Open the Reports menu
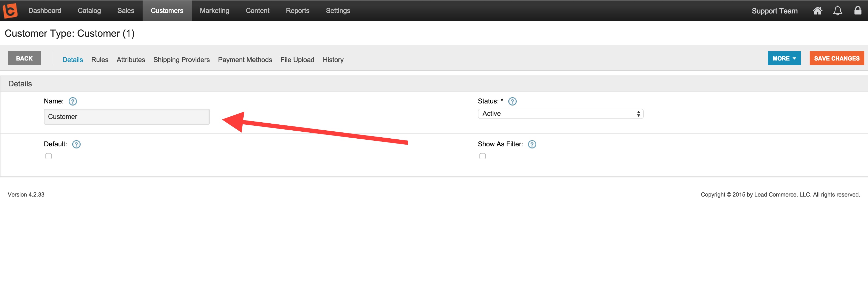This screenshot has height=285, width=868. pos(298,10)
